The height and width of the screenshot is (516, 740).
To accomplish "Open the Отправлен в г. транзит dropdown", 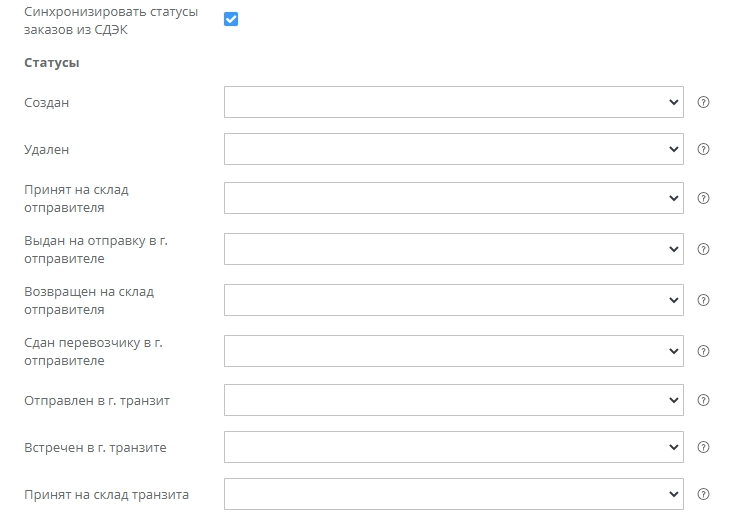I will click(x=453, y=400).
